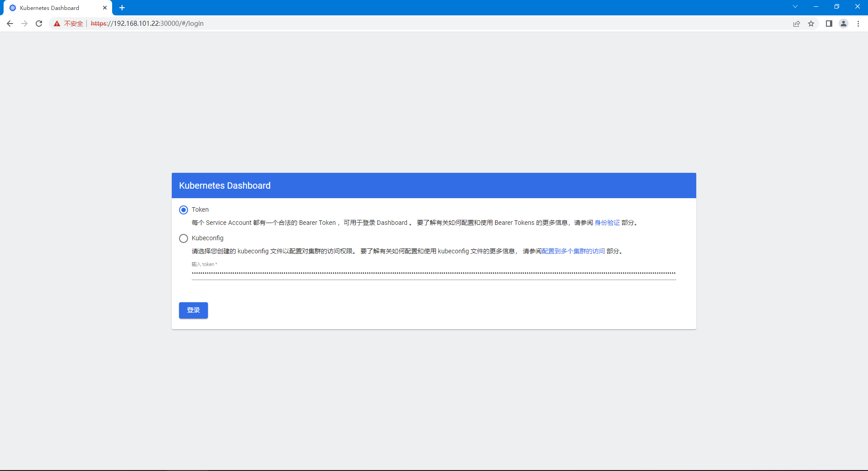This screenshot has height=471, width=868.
Task: Click the Kubeconfig option label
Action: tap(208, 238)
